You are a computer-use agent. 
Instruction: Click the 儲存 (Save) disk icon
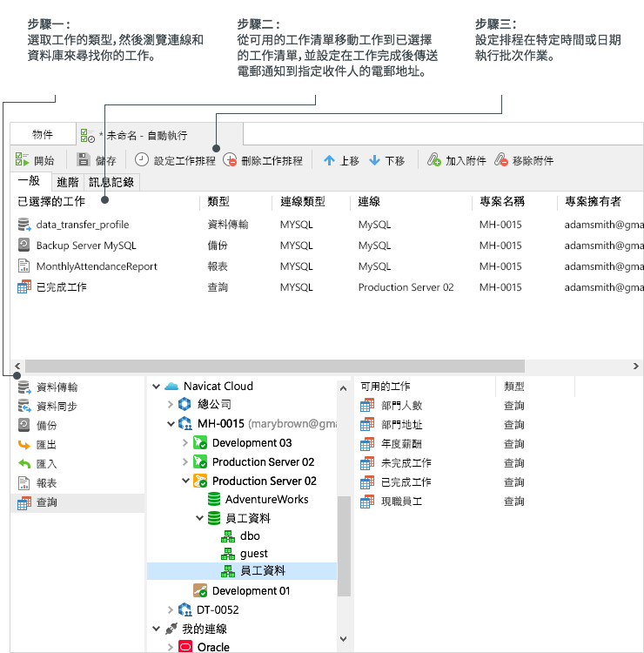[x=84, y=160]
